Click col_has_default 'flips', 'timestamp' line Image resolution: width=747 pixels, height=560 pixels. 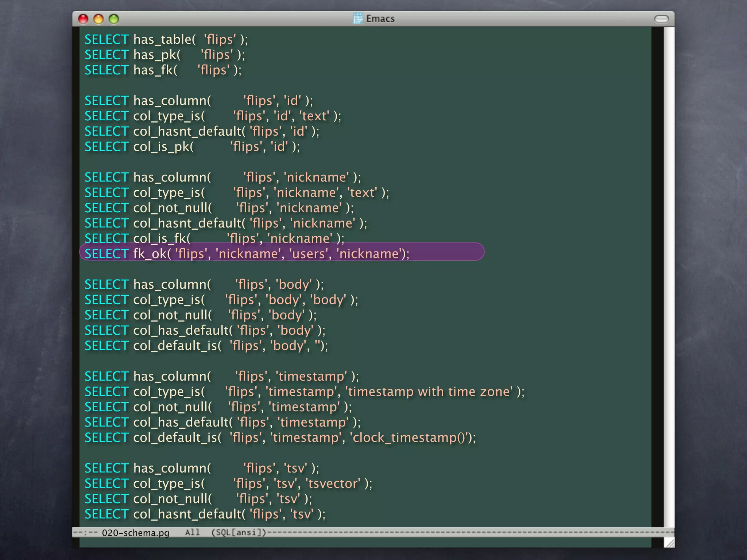pyautogui.click(x=222, y=422)
